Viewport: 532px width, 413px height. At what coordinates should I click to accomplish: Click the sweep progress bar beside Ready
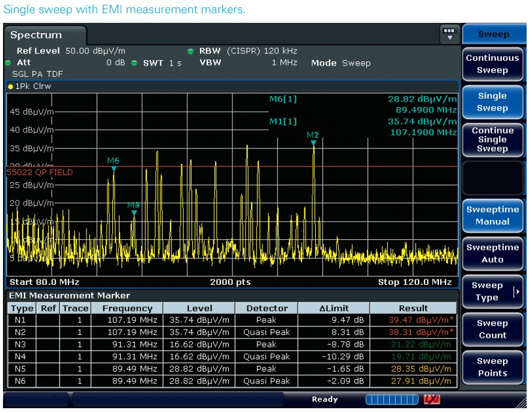tap(393, 399)
